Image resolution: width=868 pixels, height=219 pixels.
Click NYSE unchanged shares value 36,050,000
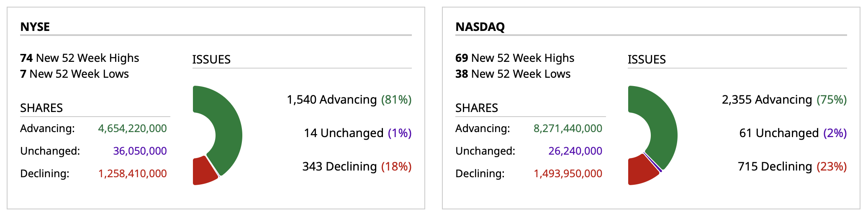pyautogui.click(x=140, y=151)
